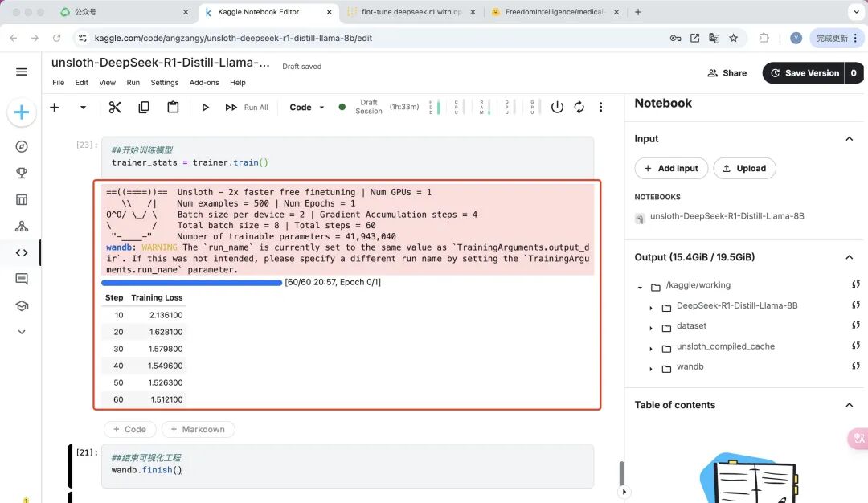Viewport: 868px width, 503px height.
Task: Refresh the wandb folder listing
Action: tap(856, 366)
